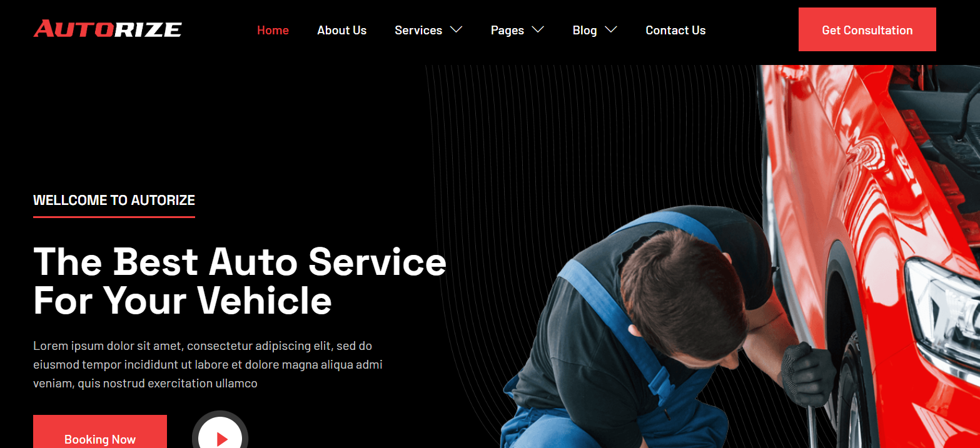
Task: Click the Lorem ipsum description paragraph
Action: click(208, 364)
